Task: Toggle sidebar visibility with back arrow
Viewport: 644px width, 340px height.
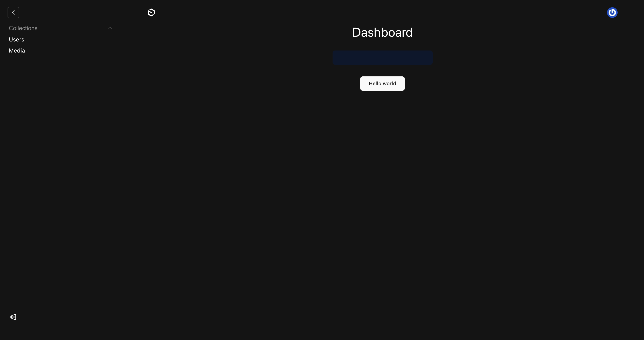Action: pyautogui.click(x=13, y=12)
